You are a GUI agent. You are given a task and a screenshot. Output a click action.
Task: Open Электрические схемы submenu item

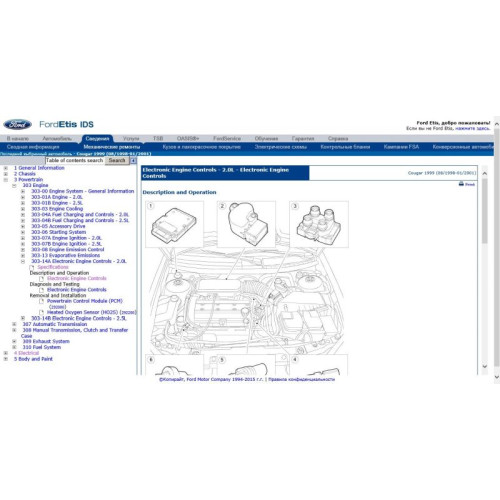click(x=281, y=147)
